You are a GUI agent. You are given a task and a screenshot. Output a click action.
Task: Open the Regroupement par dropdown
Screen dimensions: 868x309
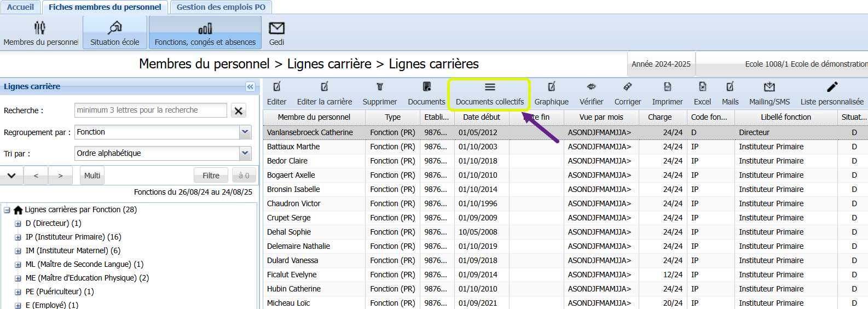245,132
